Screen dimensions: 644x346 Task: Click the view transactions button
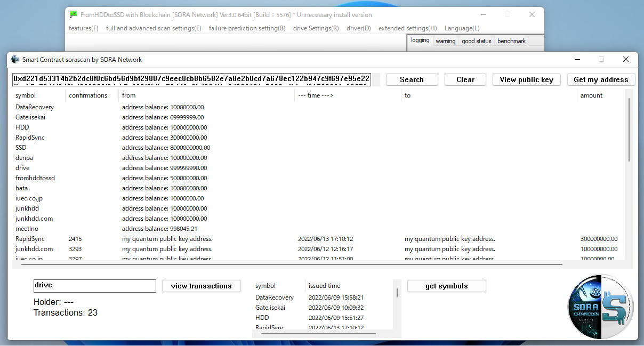[x=202, y=286]
